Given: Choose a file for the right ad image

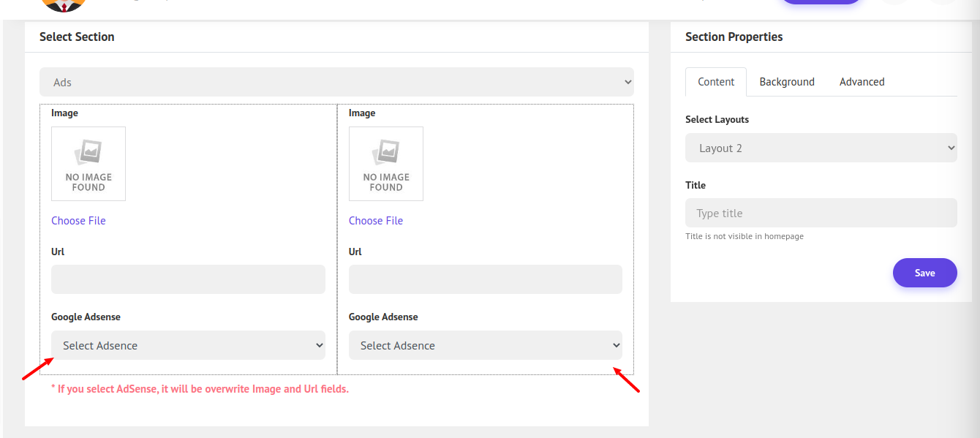Looking at the screenshot, I should pos(376,221).
